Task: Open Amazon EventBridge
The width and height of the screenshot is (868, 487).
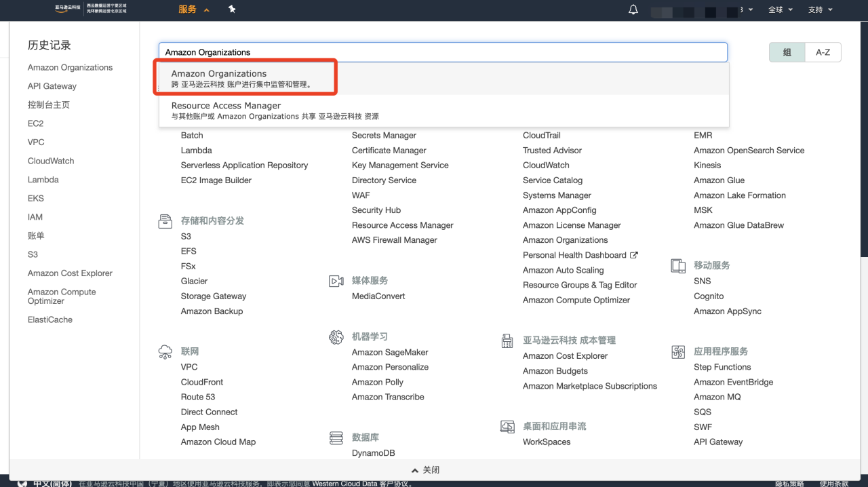Action: [x=734, y=383]
